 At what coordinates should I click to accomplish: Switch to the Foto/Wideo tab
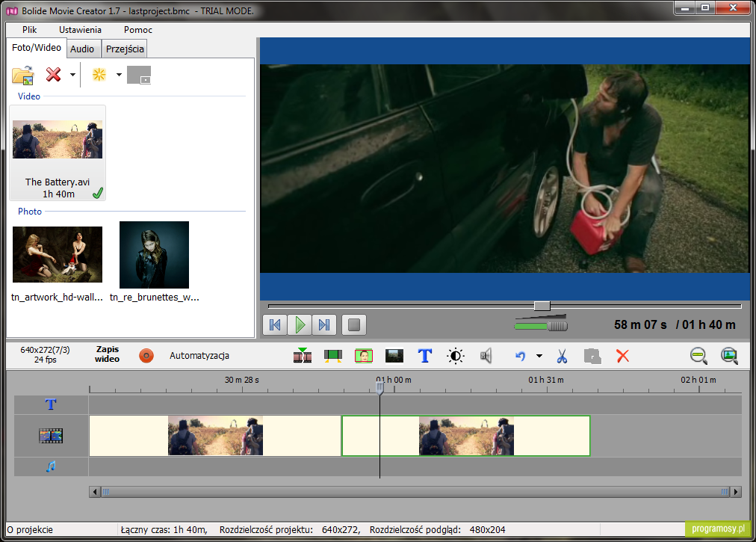(36, 48)
